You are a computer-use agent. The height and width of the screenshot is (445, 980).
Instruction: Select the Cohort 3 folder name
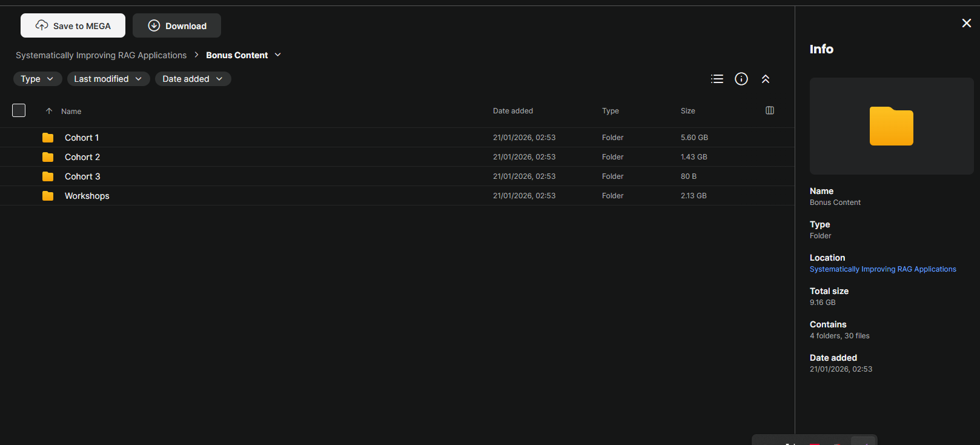[x=82, y=176]
